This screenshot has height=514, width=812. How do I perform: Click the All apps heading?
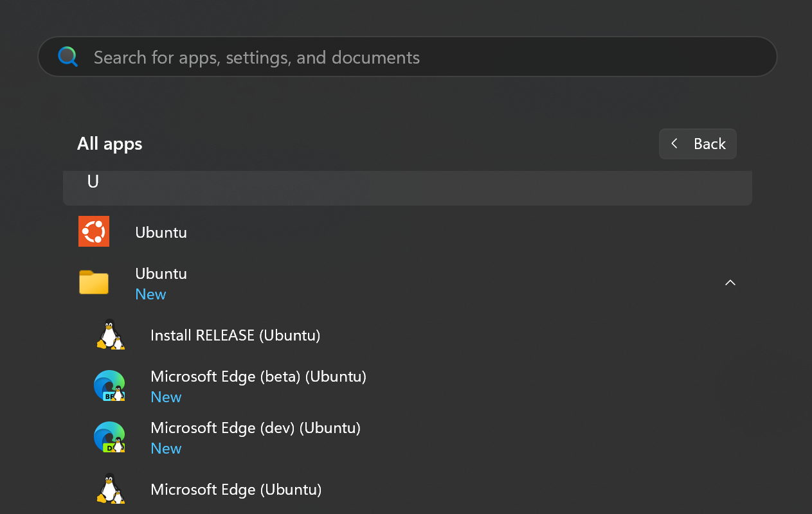pyautogui.click(x=110, y=144)
